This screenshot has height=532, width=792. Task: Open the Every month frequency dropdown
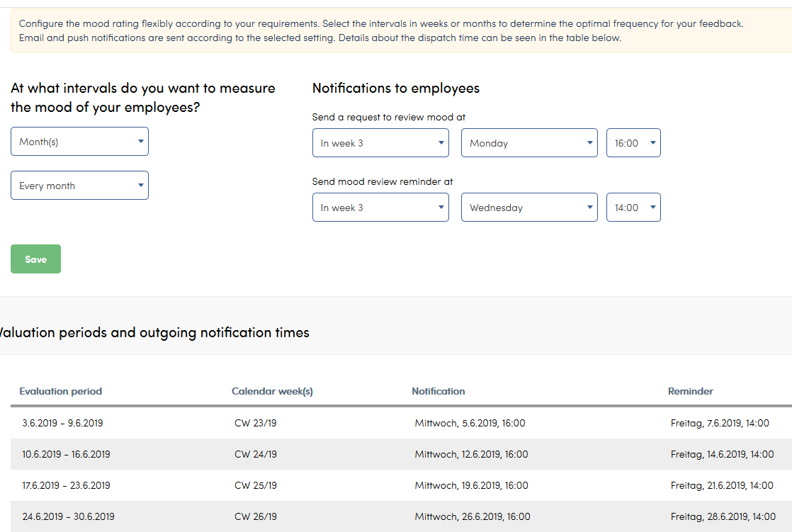79,186
